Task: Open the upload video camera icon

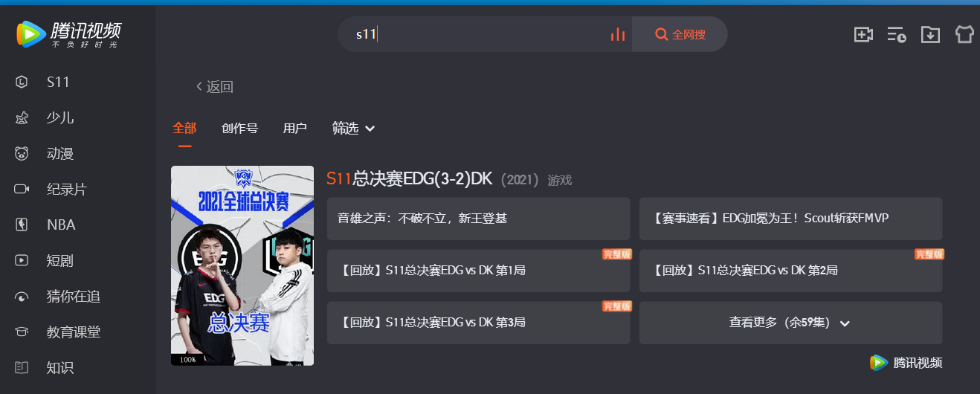Action: [863, 34]
